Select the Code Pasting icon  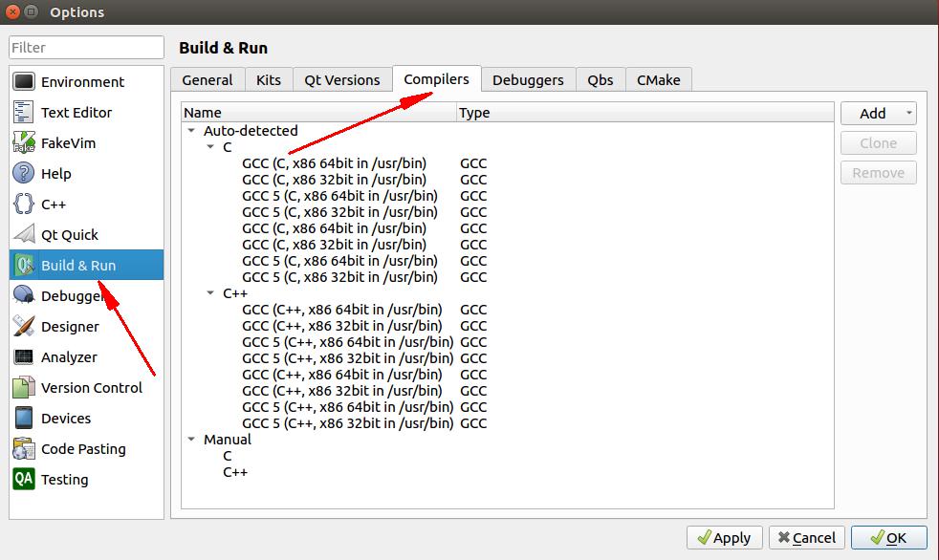pos(24,448)
